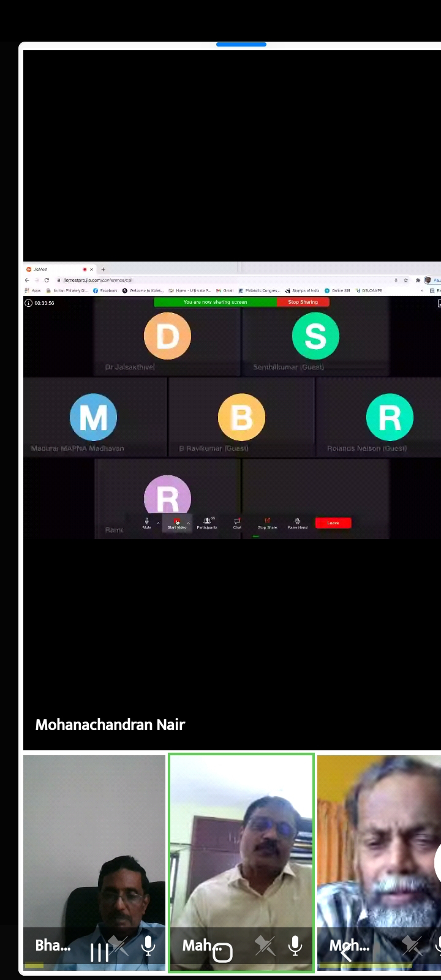
Task: Tap Android home navigation button
Action: (222, 952)
